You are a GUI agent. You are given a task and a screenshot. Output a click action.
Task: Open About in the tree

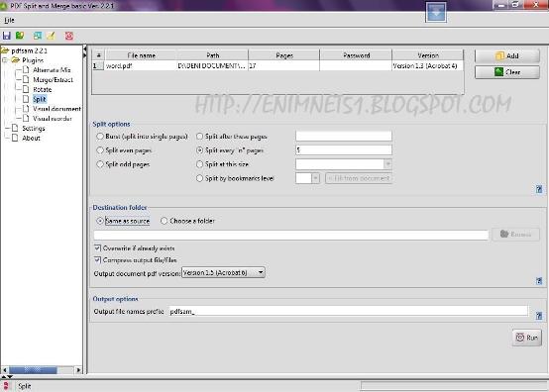(31, 139)
